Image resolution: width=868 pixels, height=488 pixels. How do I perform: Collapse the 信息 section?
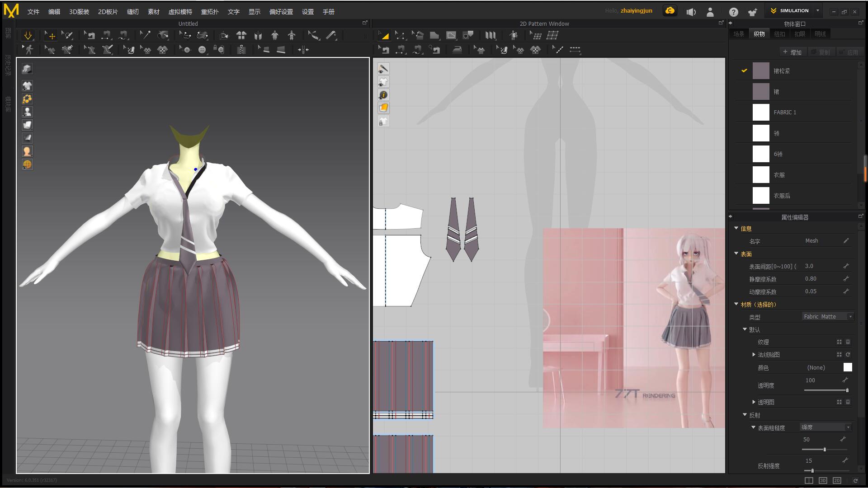coord(736,228)
